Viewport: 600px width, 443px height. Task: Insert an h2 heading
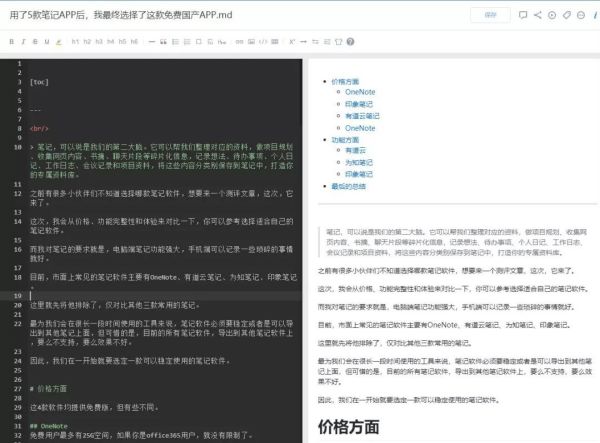coord(87,42)
